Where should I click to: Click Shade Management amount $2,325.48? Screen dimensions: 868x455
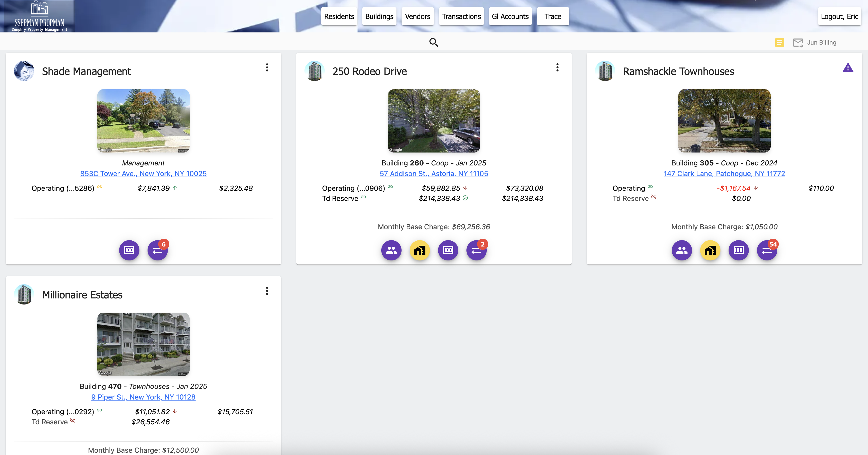click(x=236, y=188)
